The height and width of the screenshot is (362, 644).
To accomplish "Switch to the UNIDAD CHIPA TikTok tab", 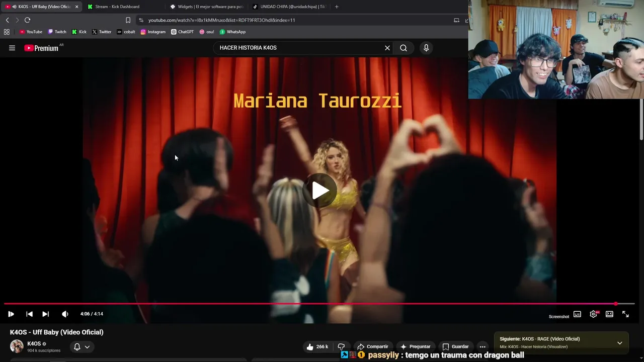I will pyautogui.click(x=289, y=7).
